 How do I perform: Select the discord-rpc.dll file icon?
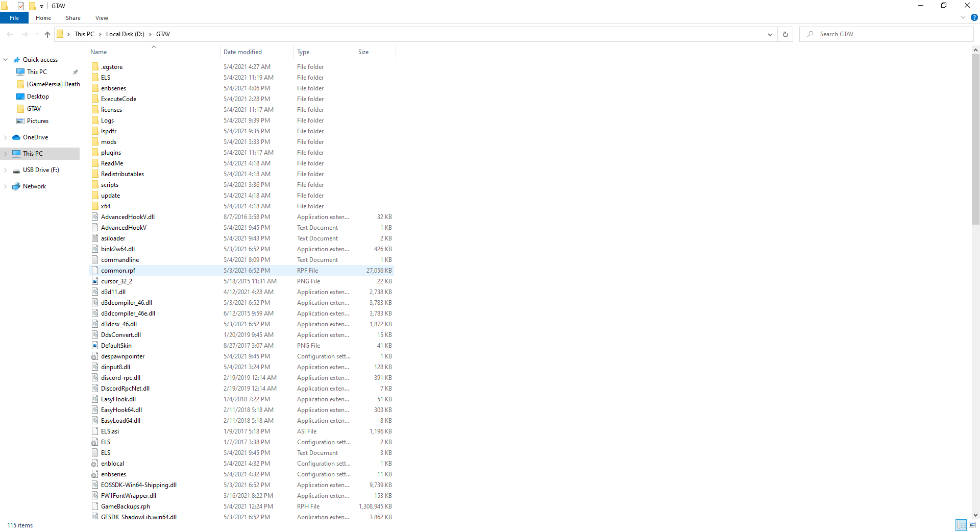click(95, 378)
